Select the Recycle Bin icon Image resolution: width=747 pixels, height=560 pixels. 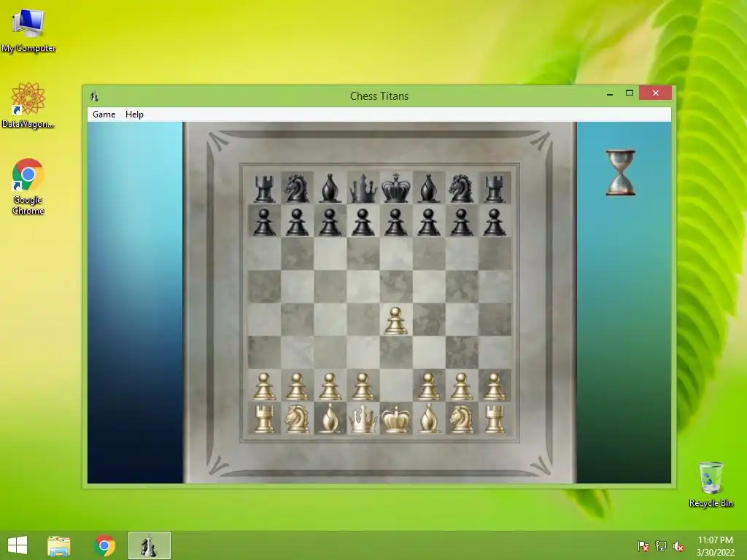pos(711,484)
